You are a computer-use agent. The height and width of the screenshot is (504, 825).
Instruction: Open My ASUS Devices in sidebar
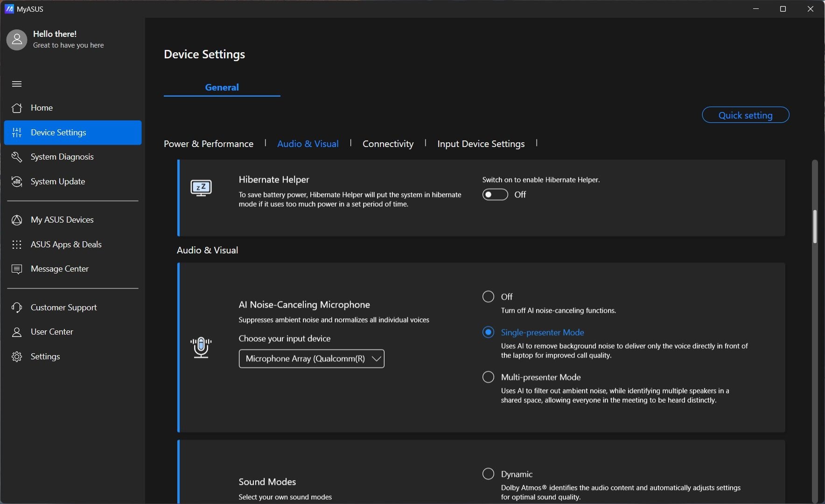coord(73,220)
